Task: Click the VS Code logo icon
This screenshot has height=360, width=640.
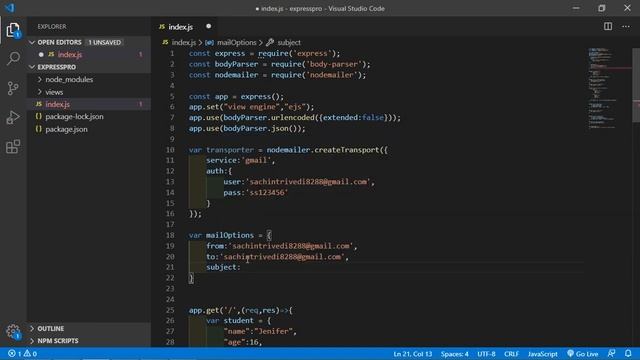Action: coord(9,8)
